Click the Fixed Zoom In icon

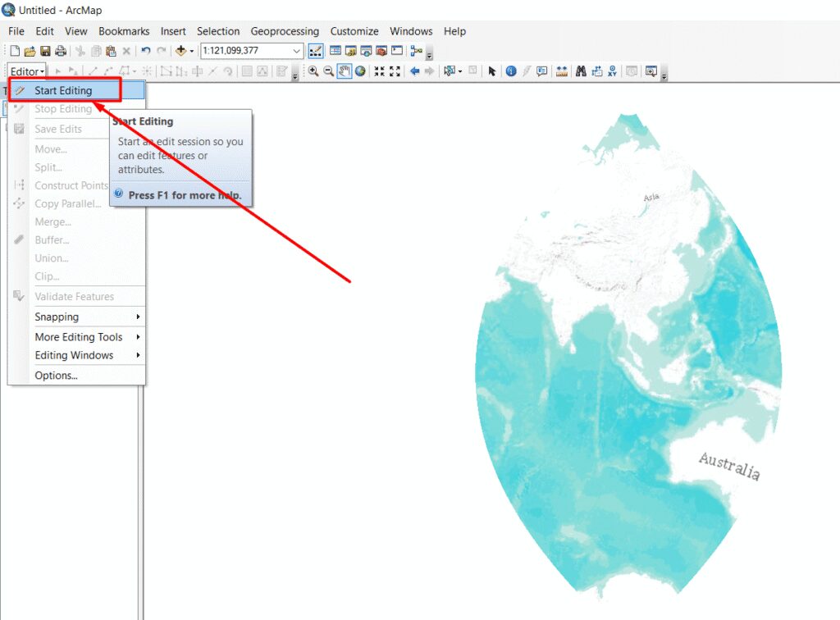(x=379, y=71)
